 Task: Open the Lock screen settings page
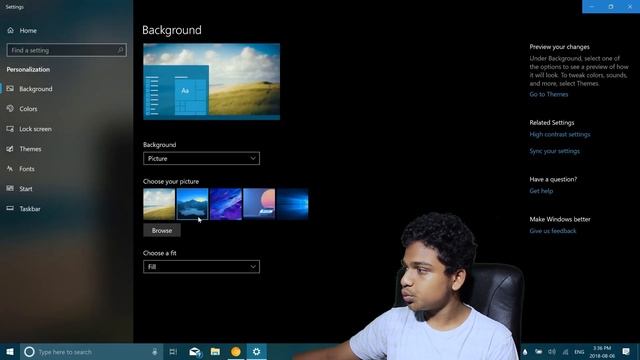(x=36, y=129)
